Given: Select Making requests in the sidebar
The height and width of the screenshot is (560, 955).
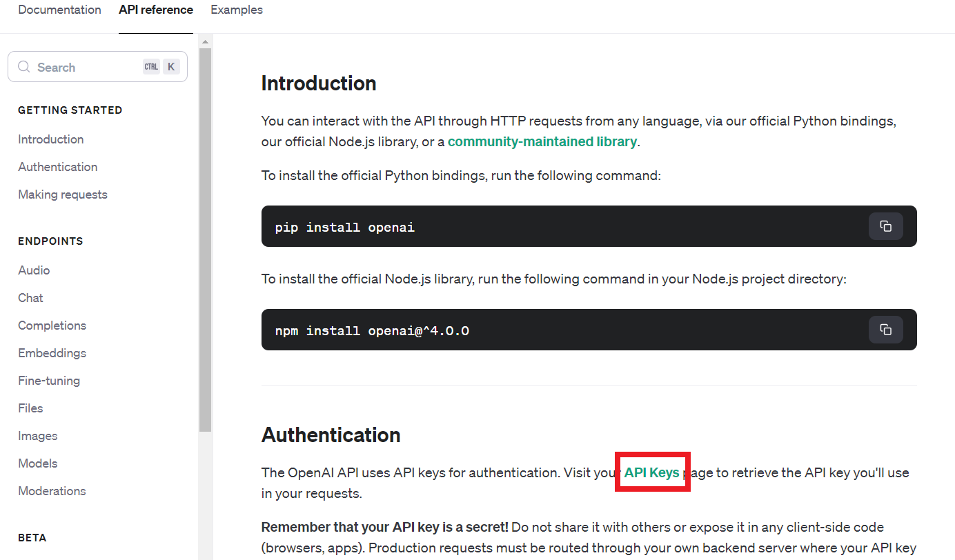Looking at the screenshot, I should [x=63, y=194].
